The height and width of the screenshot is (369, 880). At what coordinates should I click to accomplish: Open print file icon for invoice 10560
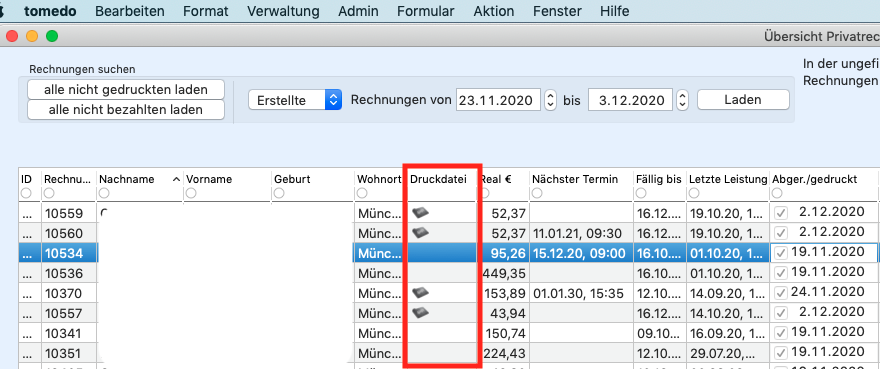(x=420, y=232)
